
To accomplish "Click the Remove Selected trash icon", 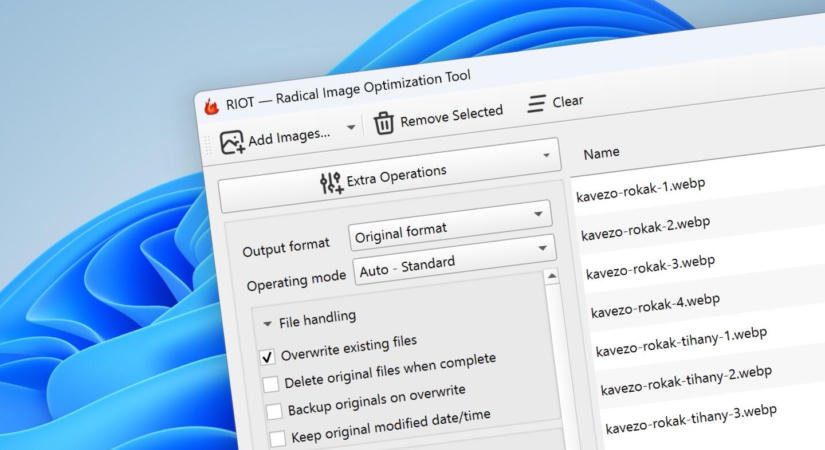I will (384, 124).
